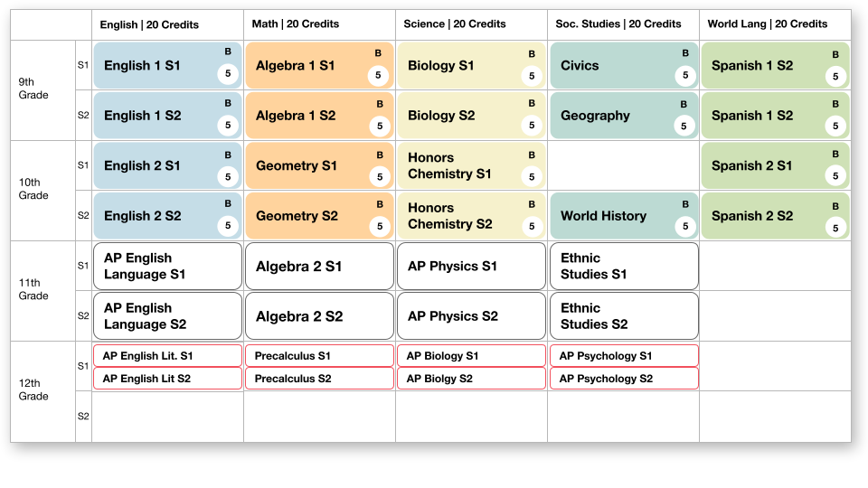Click the Precalculus S2 planned course
Screen dimensions: 868x488
(x=319, y=379)
